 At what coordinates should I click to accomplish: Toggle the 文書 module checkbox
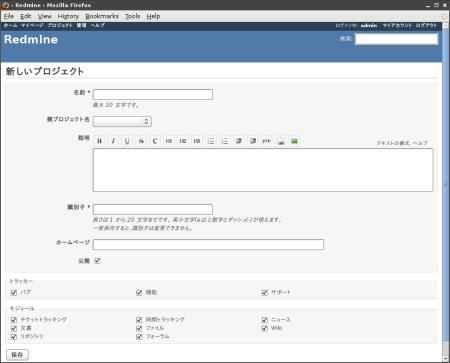(14, 328)
